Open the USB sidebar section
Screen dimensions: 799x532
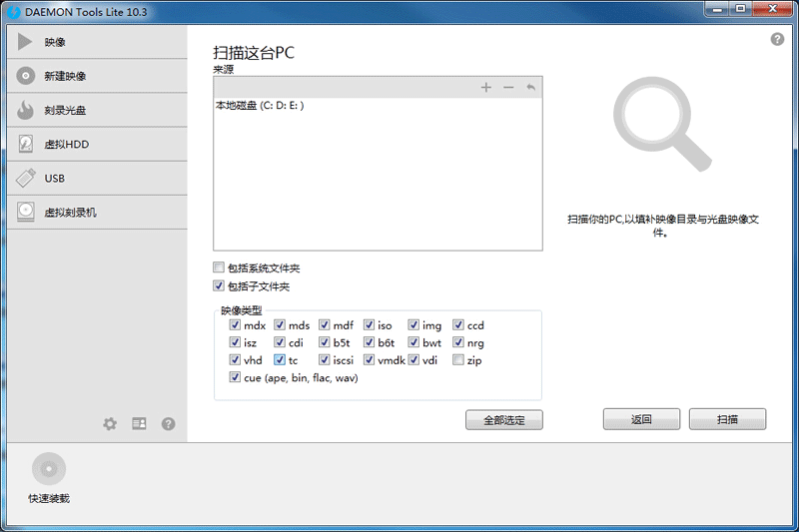click(97, 179)
